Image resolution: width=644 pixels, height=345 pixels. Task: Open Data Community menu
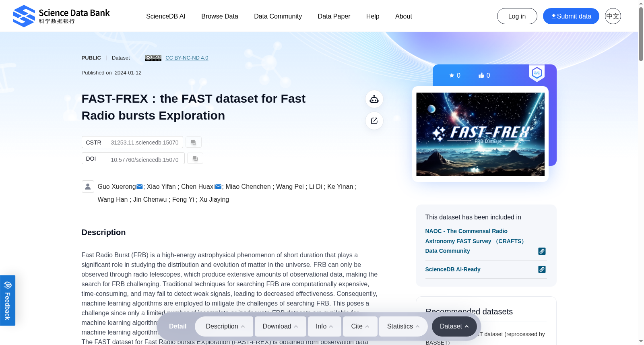278,17
